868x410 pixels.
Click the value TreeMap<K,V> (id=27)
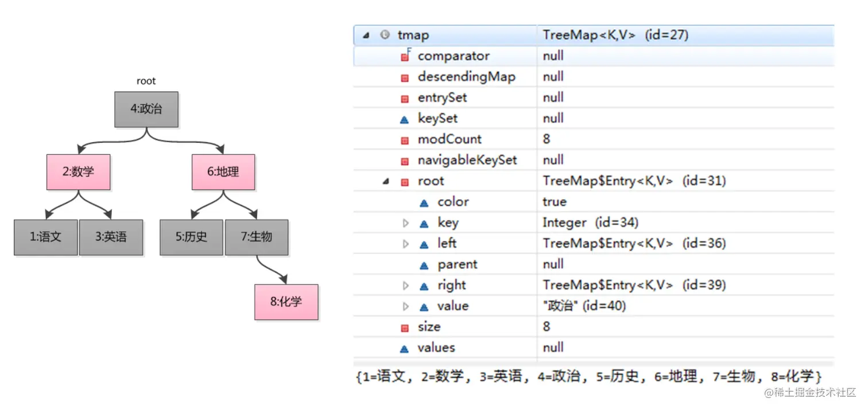tap(615, 36)
